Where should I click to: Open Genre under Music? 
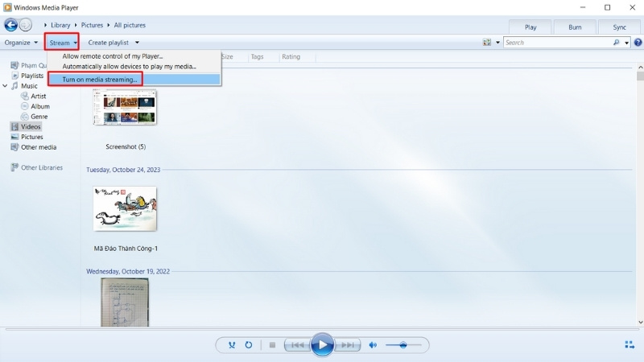[x=39, y=117]
